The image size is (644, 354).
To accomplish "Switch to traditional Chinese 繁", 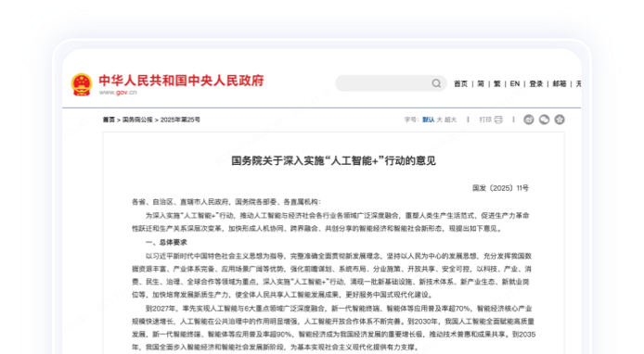I will 497,83.
